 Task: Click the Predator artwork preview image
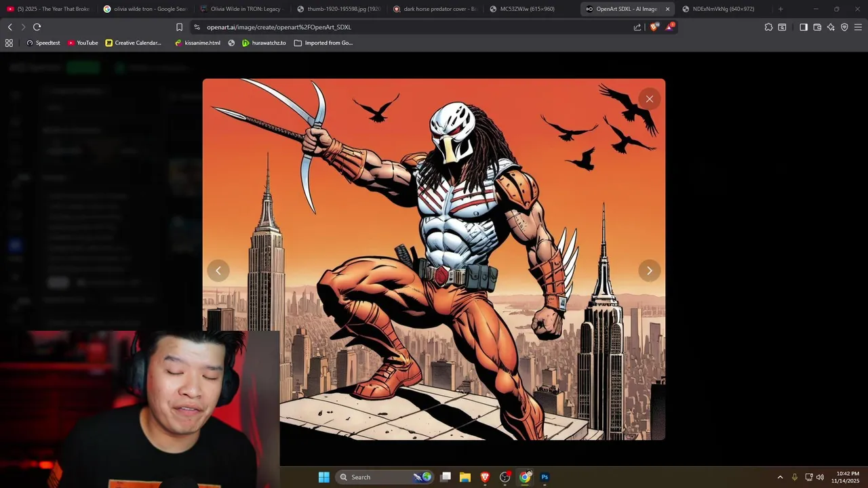pos(434,259)
